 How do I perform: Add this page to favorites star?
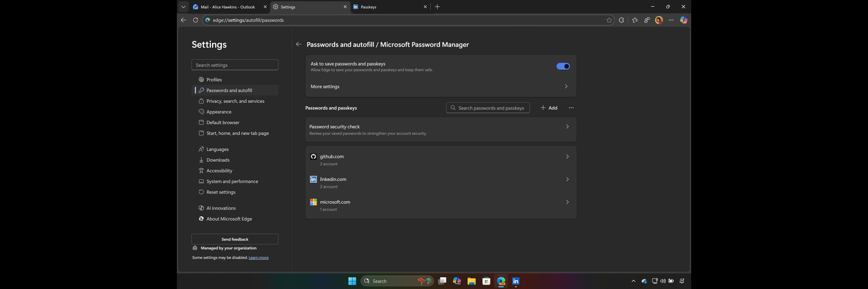click(x=609, y=20)
